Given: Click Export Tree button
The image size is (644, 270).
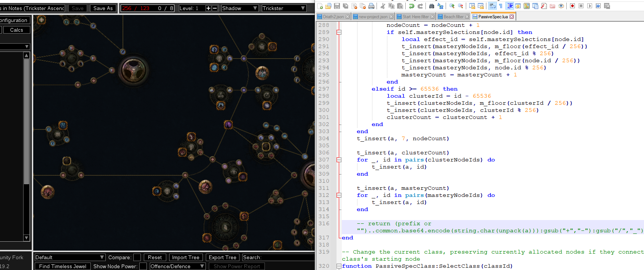Looking at the screenshot, I should pyautogui.click(x=222, y=257).
